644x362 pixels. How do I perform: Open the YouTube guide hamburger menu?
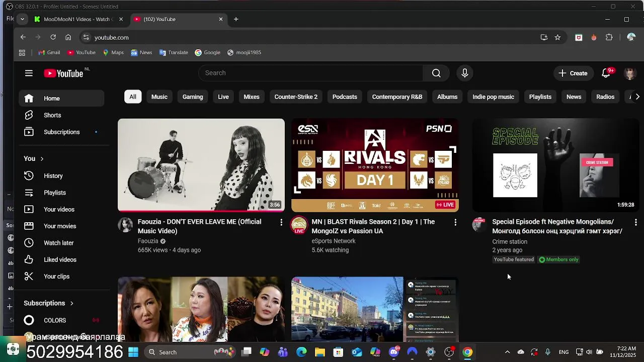pyautogui.click(x=29, y=73)
